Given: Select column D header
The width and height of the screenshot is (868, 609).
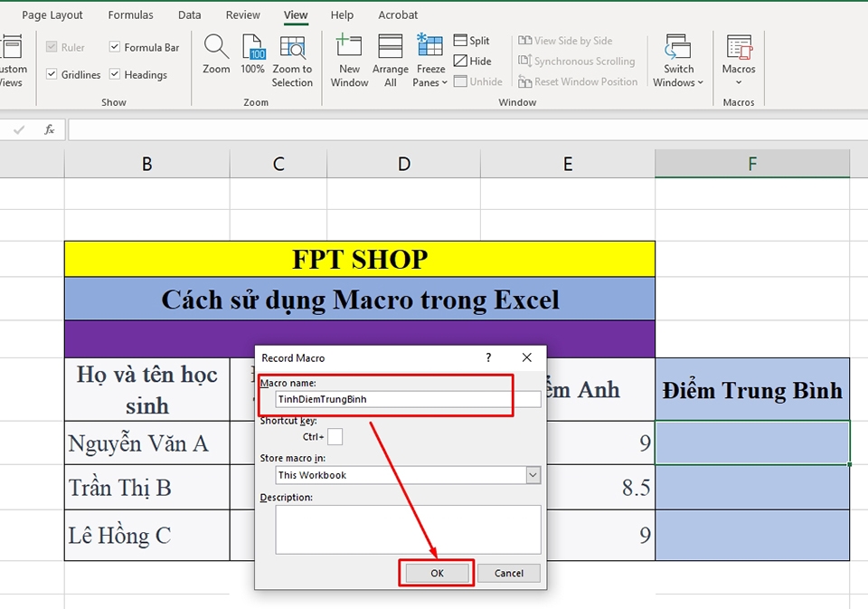Looking at the screenshot, I should coord(404,164).
